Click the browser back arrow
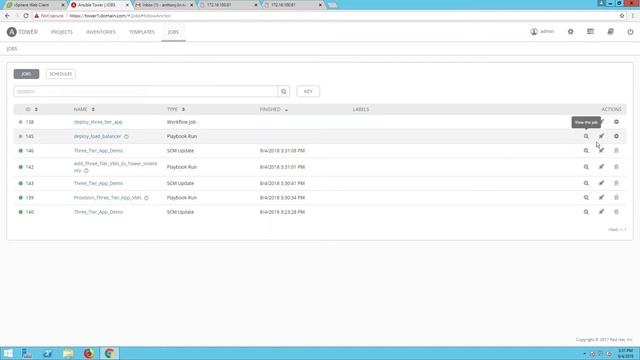The image size is (640, 360). [7, 16]
